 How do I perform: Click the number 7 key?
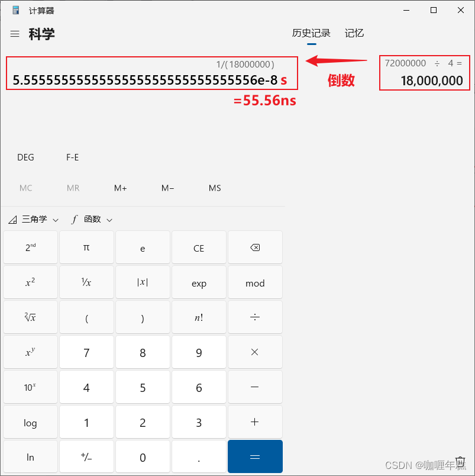(x=86, y=352)
